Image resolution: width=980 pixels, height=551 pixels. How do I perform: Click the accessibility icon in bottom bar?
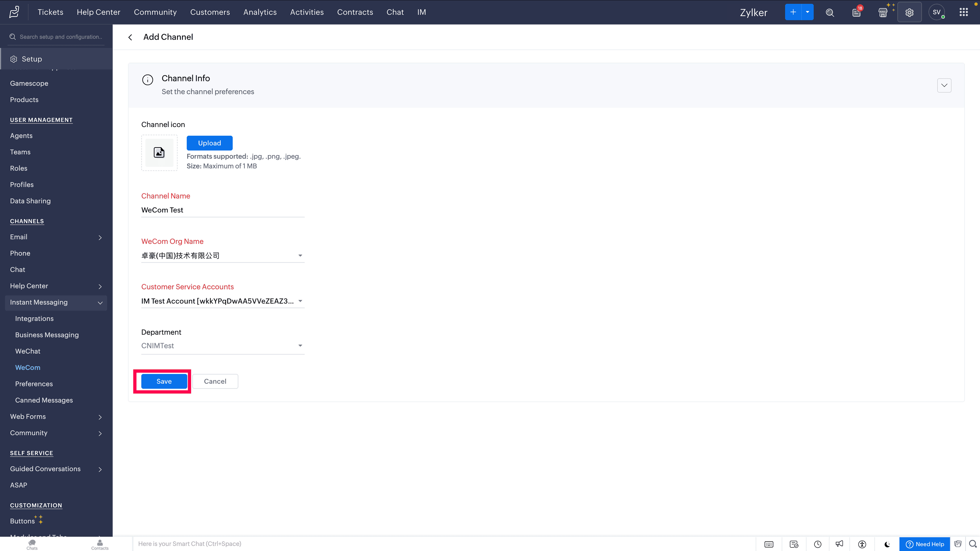[x=862, y=544]
